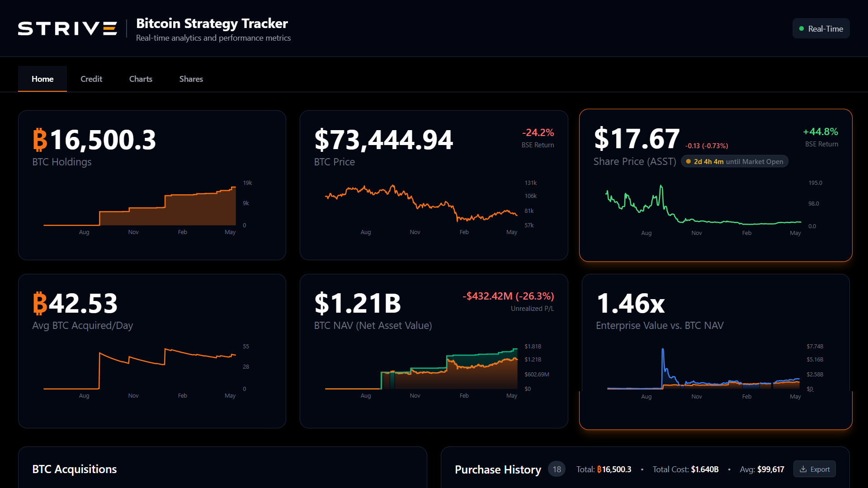Click the -0.13 (-0.73%) price change
868x488 pixels.
[x=707, y=145]
